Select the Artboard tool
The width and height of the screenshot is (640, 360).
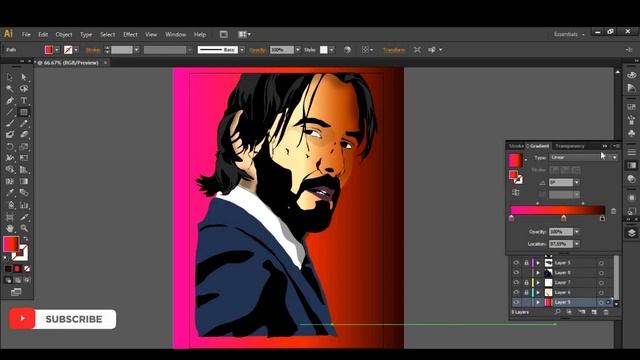10,217
